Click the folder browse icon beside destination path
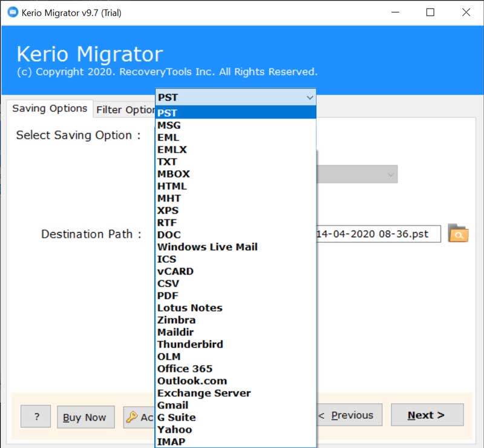 click(x=458, y=233)
